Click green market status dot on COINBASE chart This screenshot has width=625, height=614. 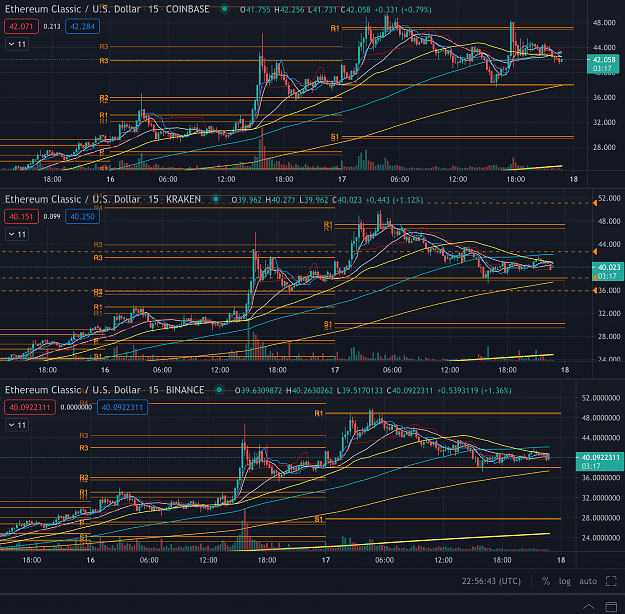tap(225, 9)
